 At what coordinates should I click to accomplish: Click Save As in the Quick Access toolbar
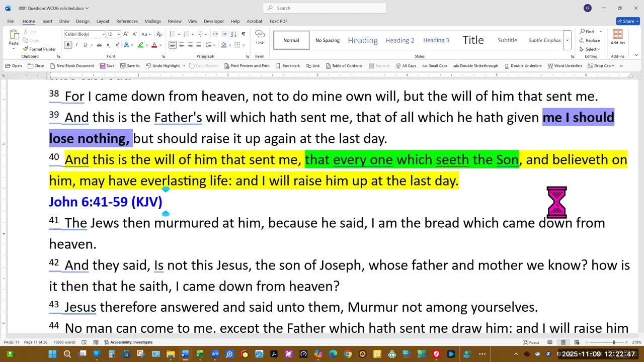pos(130,66)
